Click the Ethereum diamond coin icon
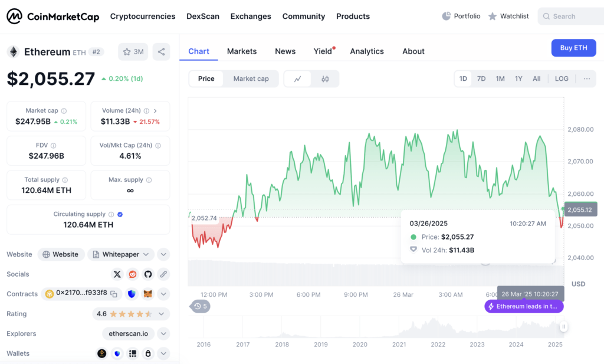The image size is (604, 364). (14, 51)
